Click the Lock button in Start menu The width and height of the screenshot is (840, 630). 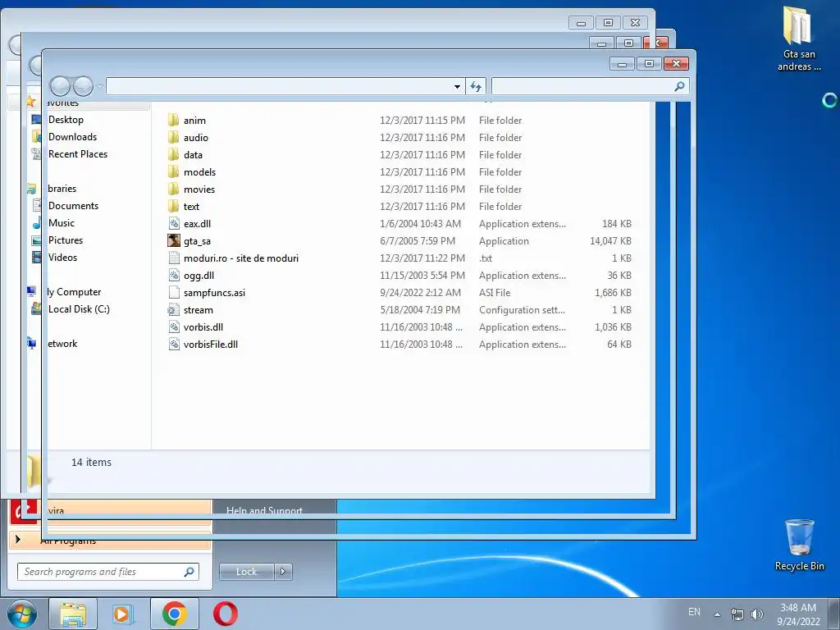(x=246, y=572)
